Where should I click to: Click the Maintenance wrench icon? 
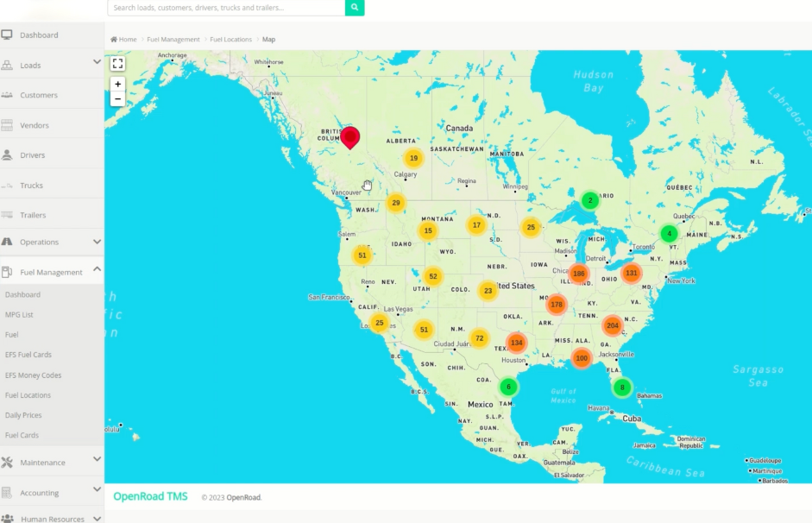tap(7, 462)
